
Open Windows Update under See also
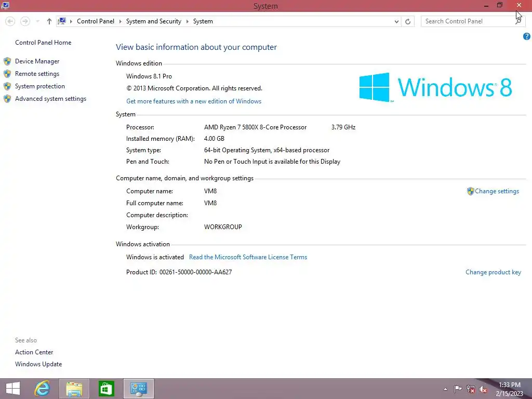click(x=38, y=364)
